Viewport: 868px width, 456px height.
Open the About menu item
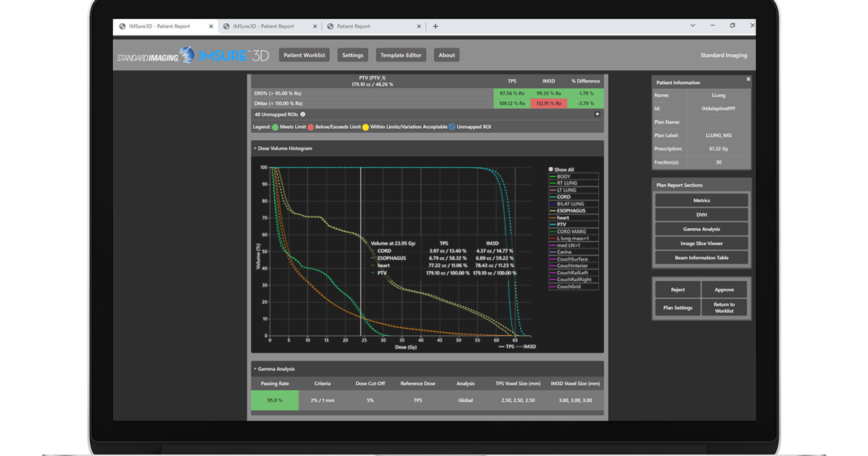coord(446,54)
